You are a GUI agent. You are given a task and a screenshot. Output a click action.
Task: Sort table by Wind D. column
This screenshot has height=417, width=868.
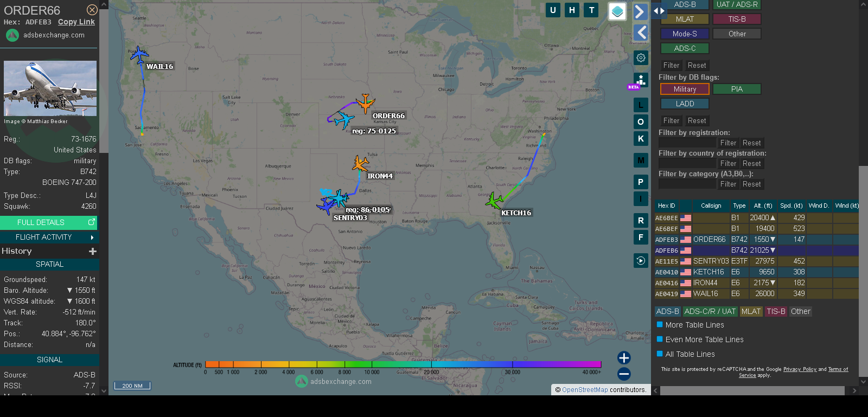(x=819, y=206)
